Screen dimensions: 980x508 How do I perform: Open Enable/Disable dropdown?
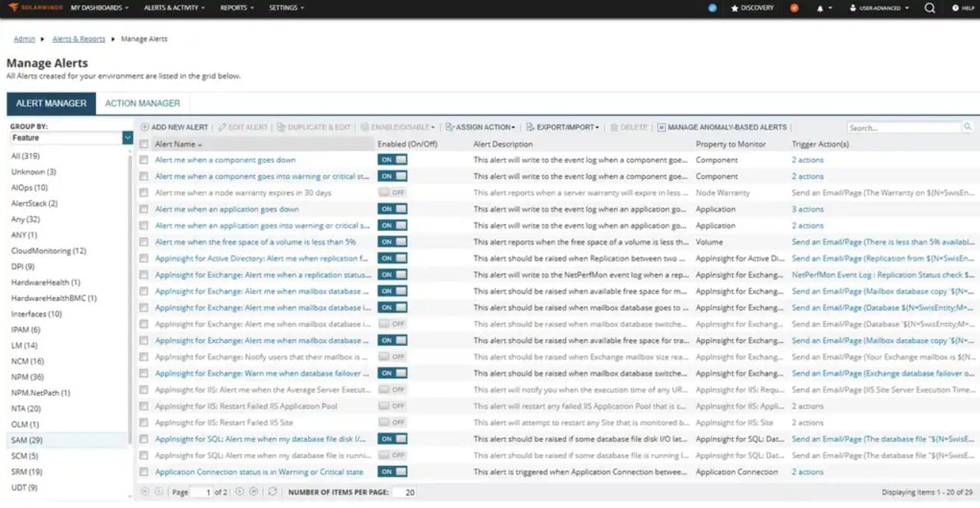398,127
